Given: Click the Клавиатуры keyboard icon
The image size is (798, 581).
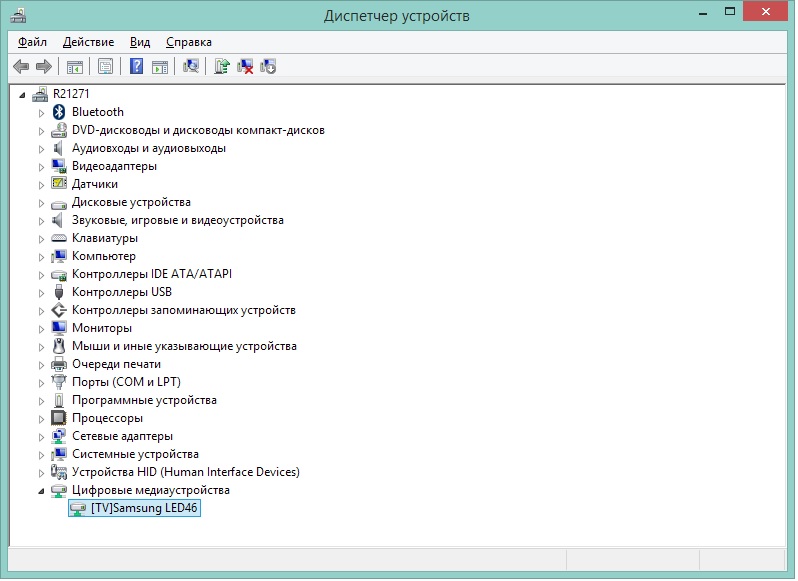Looking at the screenshot, I should (x=59, y=238).
